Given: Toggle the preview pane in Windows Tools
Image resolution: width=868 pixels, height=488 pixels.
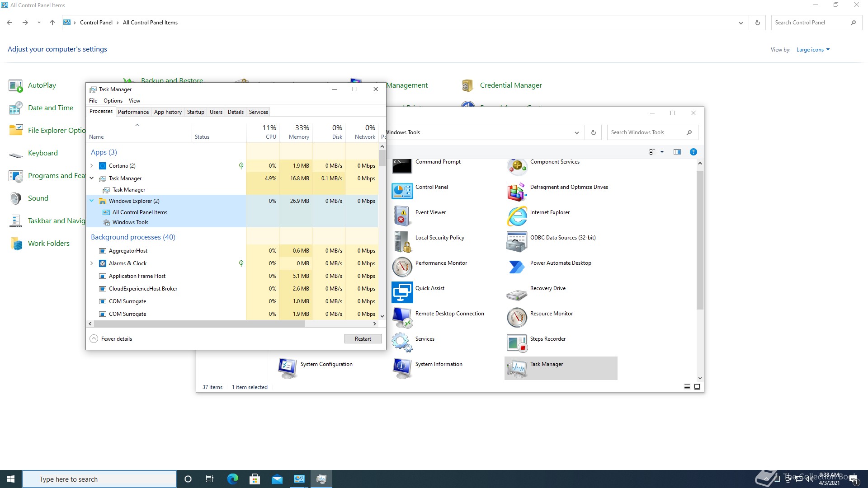Looking at the screenshot, I should [x=677, y=152].
